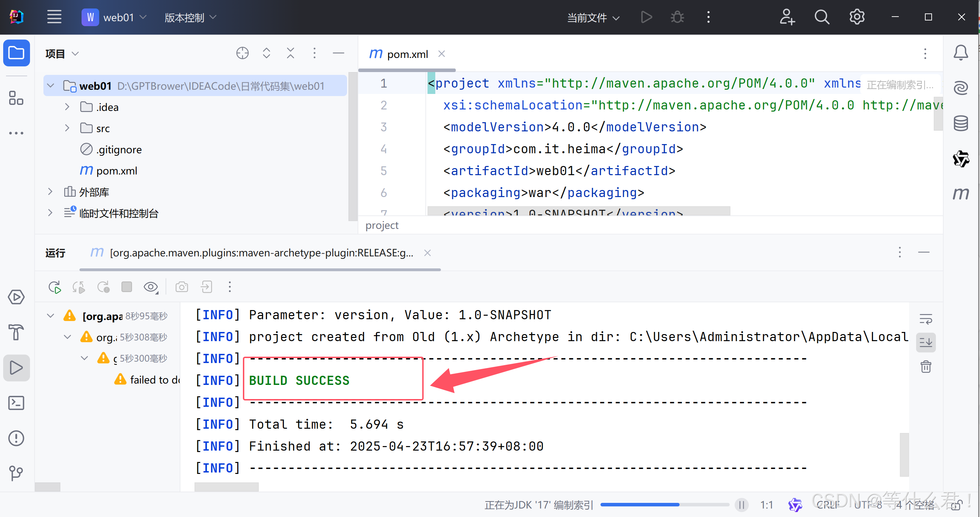Screen dimensions: 980x517
Task: Open the Terminal tool window
Action: coord(16,403)
